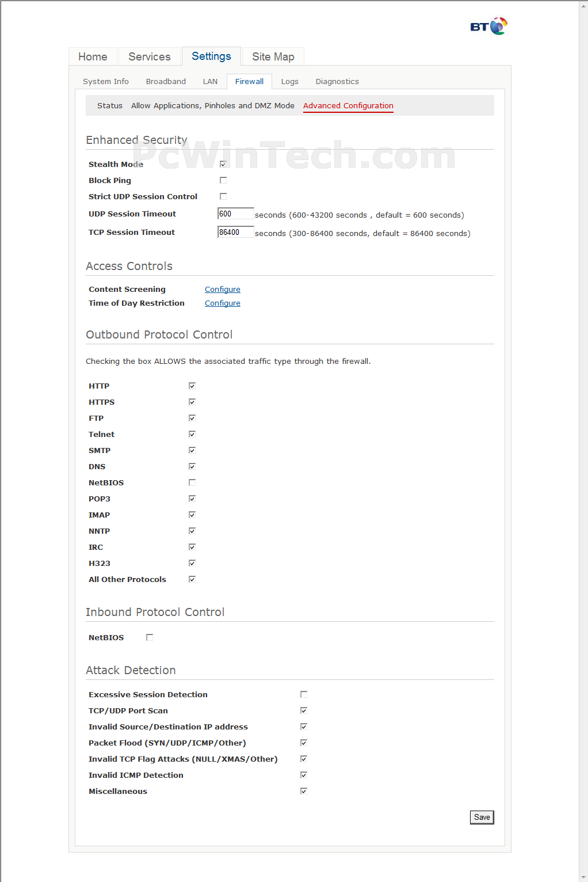Open Allow Applications, Pinholes and DMZ Mode

click(213, 106)
